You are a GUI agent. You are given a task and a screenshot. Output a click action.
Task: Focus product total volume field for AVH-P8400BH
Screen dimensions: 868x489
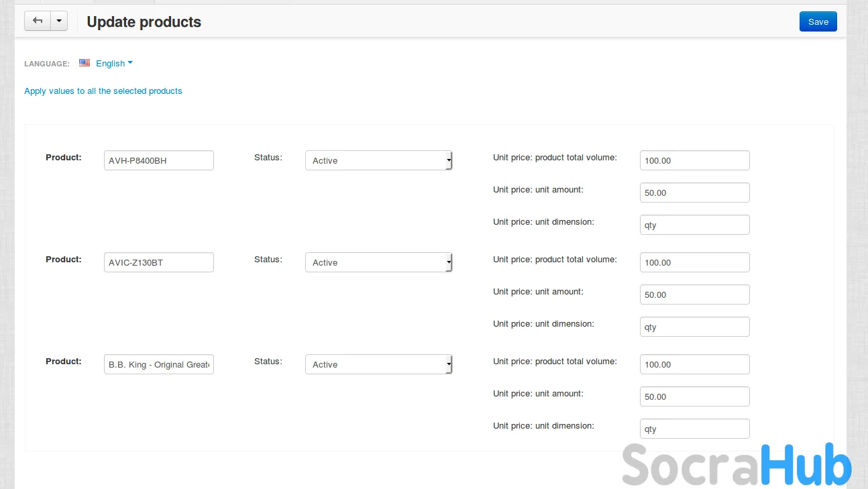694,160
